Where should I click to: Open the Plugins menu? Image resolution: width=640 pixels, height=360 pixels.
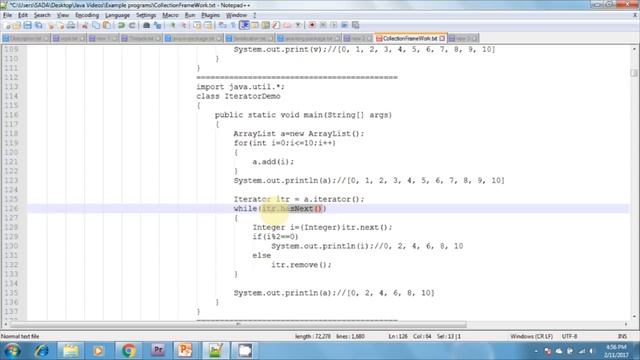pos(211,15)
